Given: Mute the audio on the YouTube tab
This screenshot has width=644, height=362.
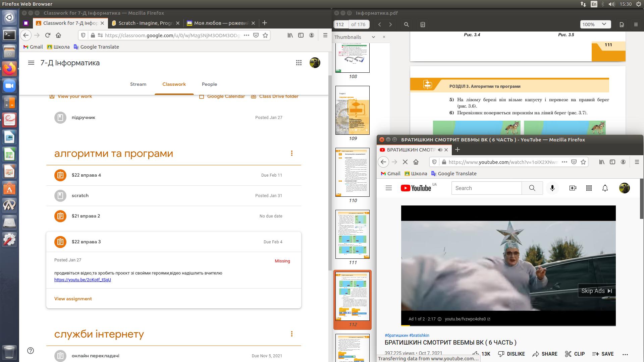Looking at the screenshot, I should point(440,150).
